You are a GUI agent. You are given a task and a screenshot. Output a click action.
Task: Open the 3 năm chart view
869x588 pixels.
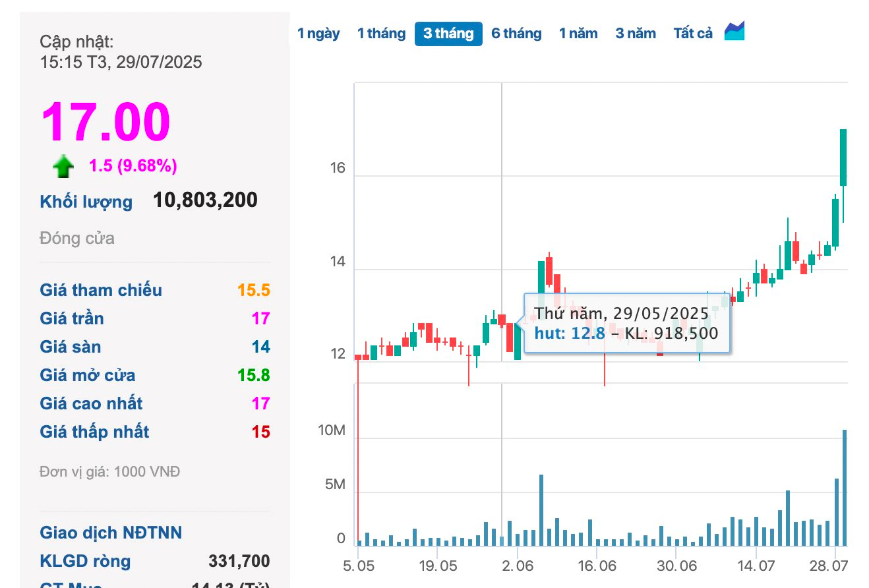(x=636, y=34)
